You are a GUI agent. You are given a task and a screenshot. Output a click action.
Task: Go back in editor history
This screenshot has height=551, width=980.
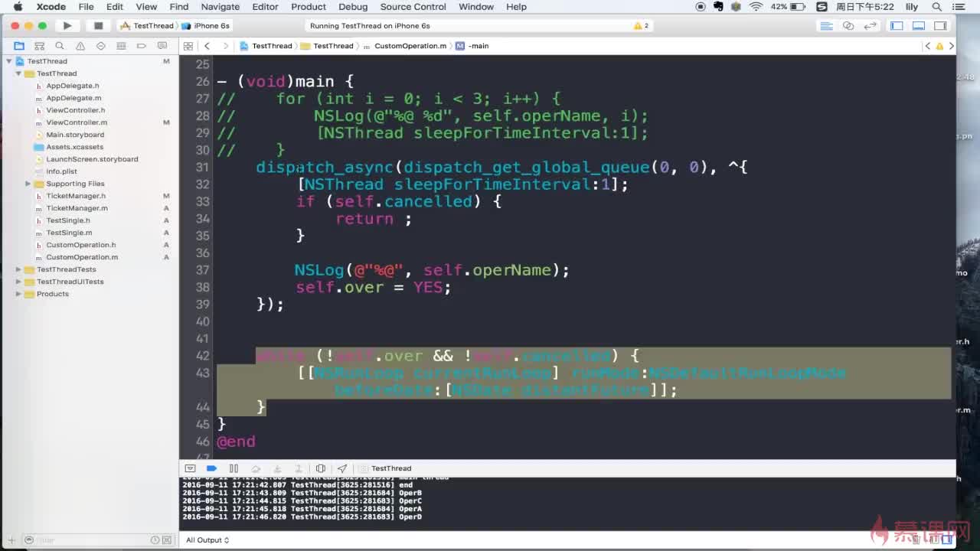tap(207, 46)
